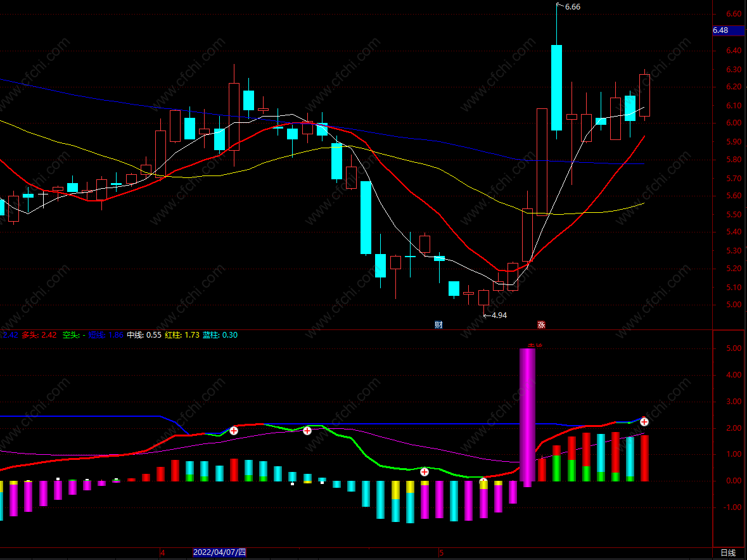Click the blue 财 finance marker icon

pos(439,325)
